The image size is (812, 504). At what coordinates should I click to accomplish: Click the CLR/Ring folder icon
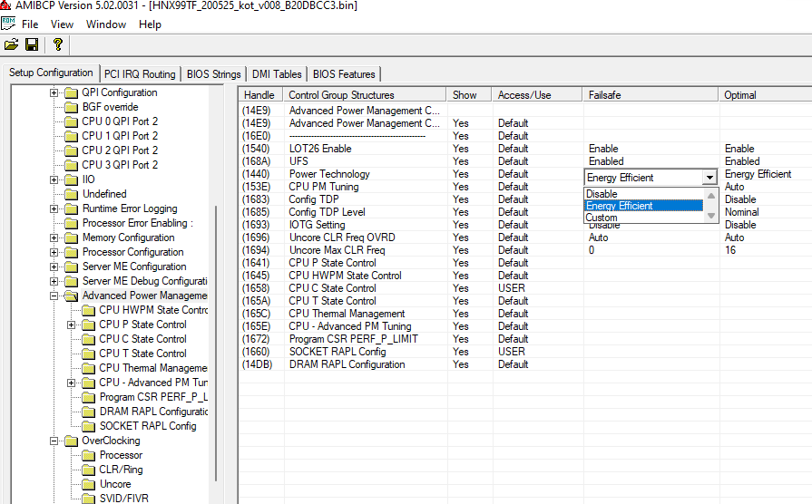pyautogui.click(x=89, y=470)
